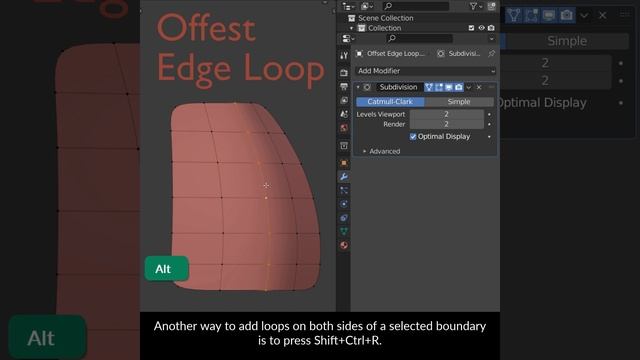The height and width of the screenshot is (360, 640).
Task: Click the Subdivision modifier drag handle
Action: 491,87
